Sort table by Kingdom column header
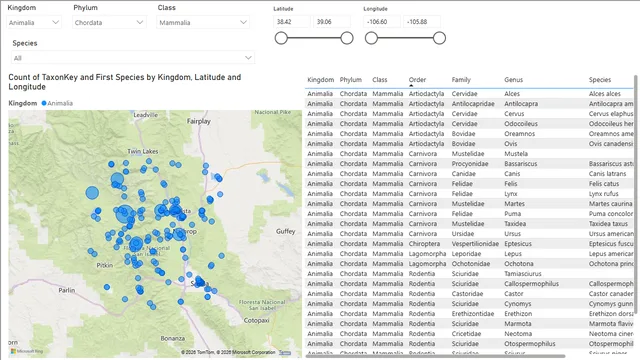640x360 pixels. 320,80
